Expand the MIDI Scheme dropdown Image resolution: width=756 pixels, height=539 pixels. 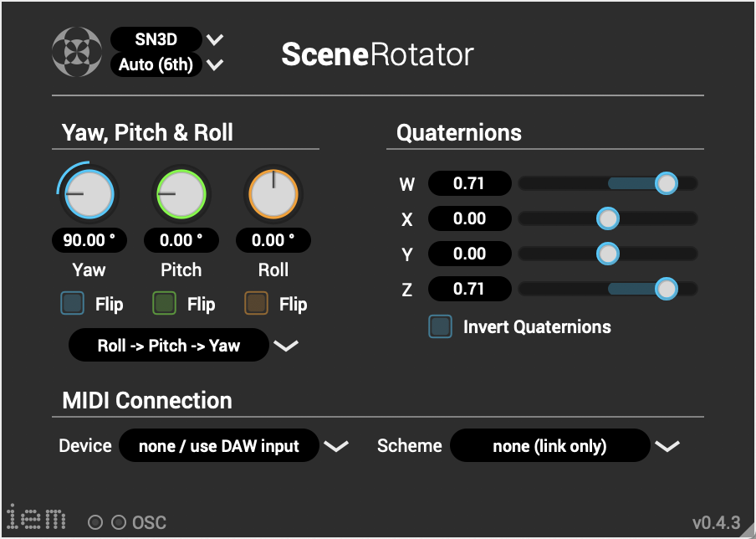coord(564,446)
